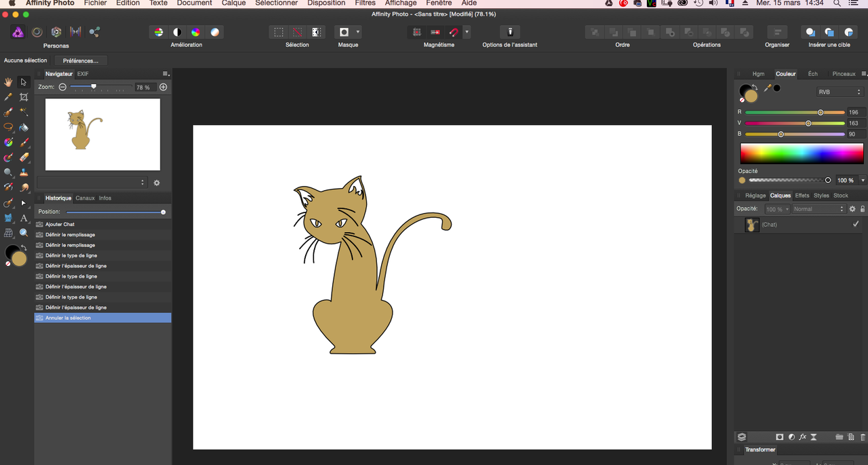
Task: Toggle the grid display in Magnétisme
Action: [417, 32]
